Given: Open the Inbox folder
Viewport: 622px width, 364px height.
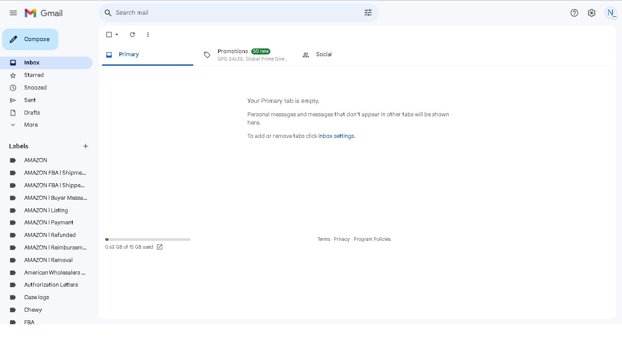Looking at the screenshot, I should point(46,63).
